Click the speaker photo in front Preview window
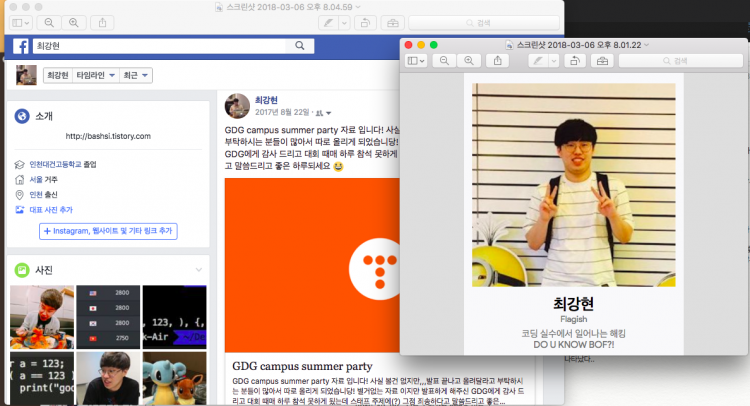This screenshot has width=750, height=406. pyautogui.click(x=574, y=185)
